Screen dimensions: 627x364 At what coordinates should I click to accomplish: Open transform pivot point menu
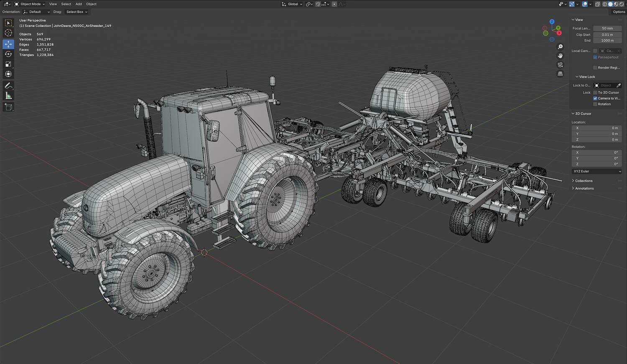[309, 4]
